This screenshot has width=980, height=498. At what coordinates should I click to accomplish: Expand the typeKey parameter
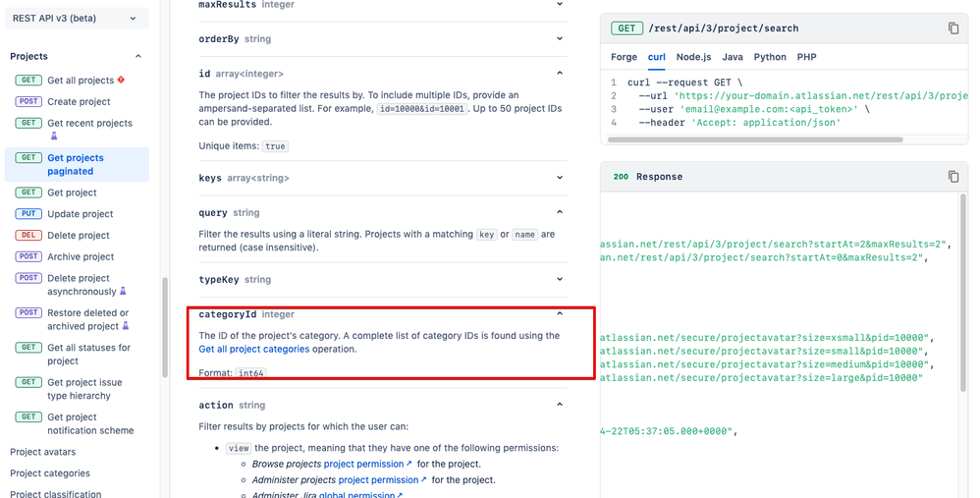tap(560, 279)
